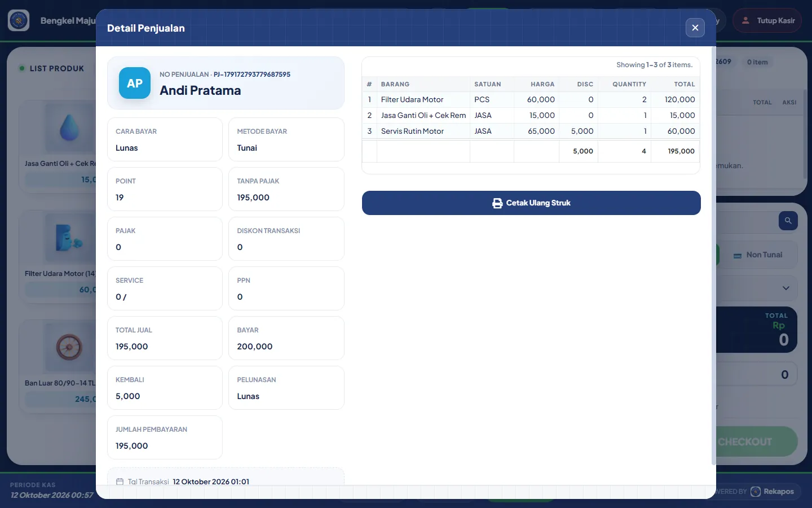The width and height of the screenshot is (812, 508).
Task: Click the CARA BAYAR Lunas card
Action: pos(165,139)
